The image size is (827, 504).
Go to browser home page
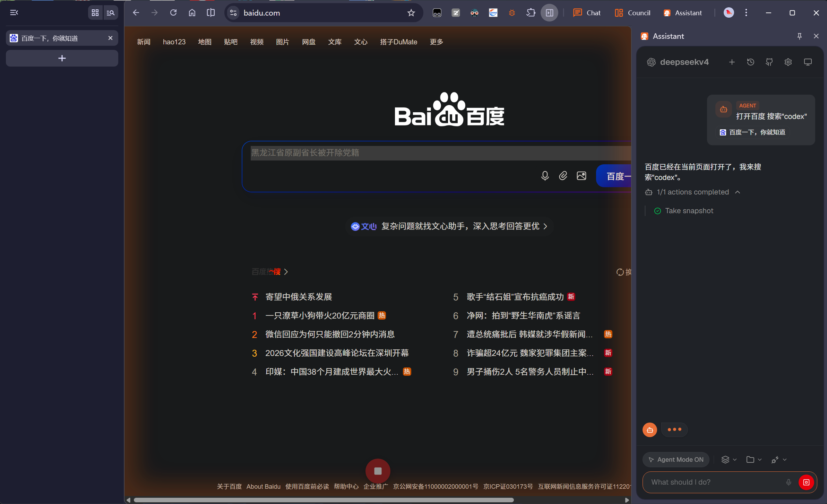[192, 13]
